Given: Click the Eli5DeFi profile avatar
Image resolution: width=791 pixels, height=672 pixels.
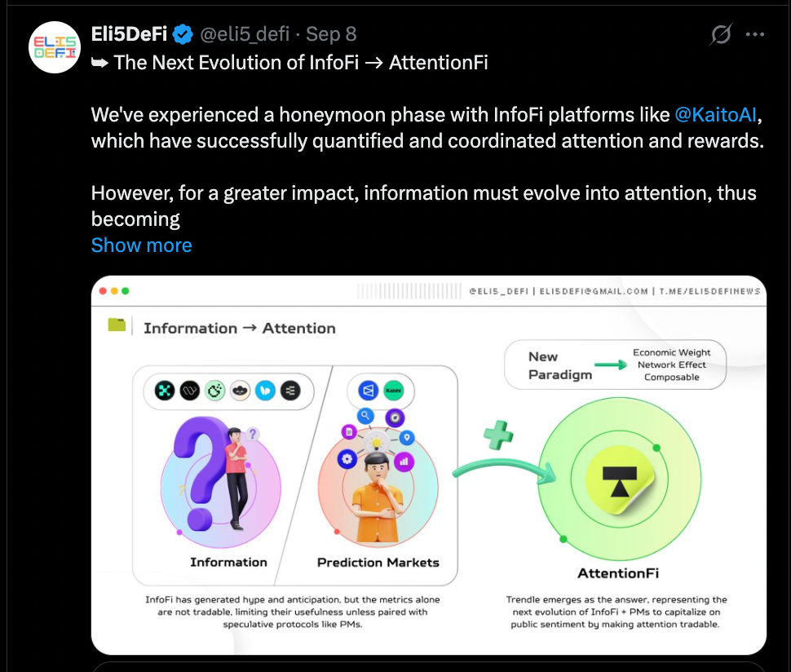Looking at the screenshot, I should click(55, 47).
